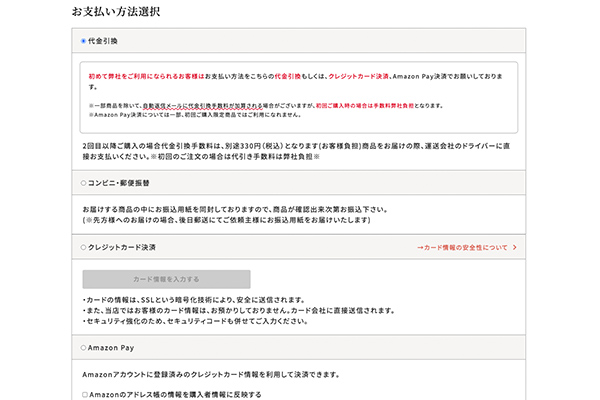Select the 代金引換 radio button
This screenshot has height=400, width=600.
coord(84,41)
